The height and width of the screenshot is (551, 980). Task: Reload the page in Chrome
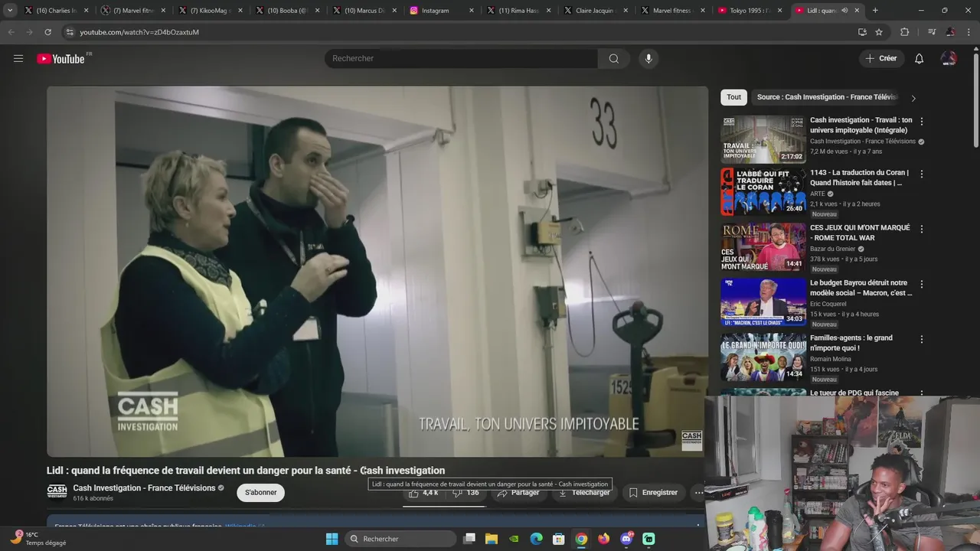click(x=47, y=32)
